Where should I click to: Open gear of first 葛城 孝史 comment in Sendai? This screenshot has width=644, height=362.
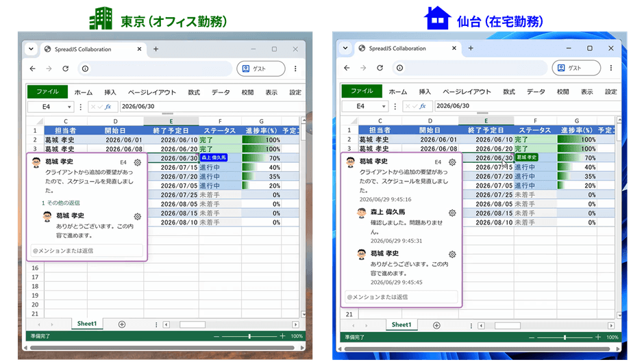click(452, 162)
